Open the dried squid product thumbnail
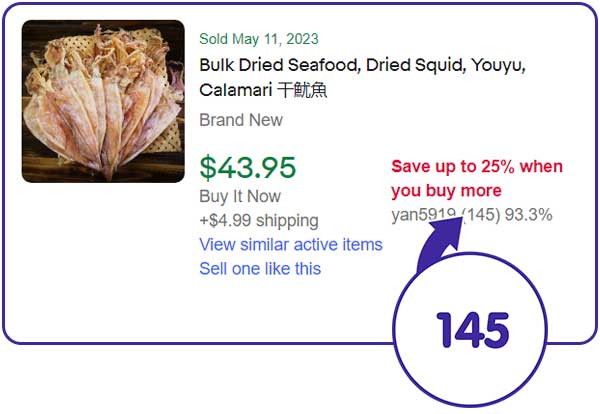The image size is (600, 414). pos(103,101)
